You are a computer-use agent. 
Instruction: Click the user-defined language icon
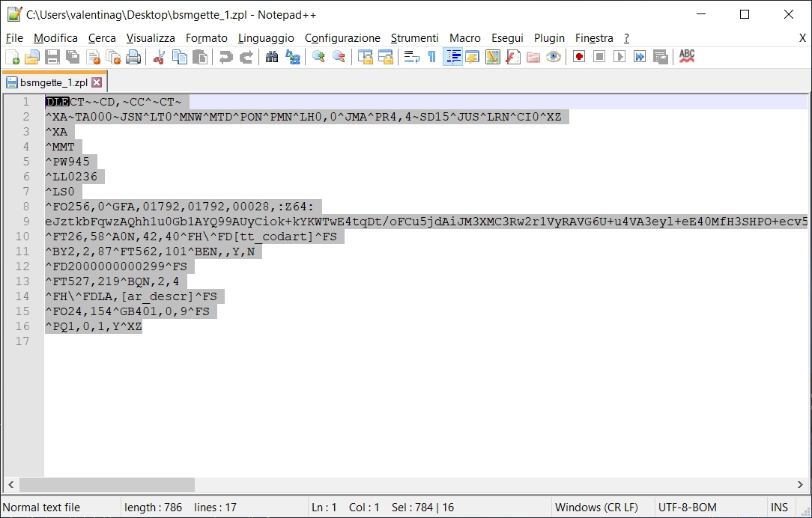pos(472,57)
